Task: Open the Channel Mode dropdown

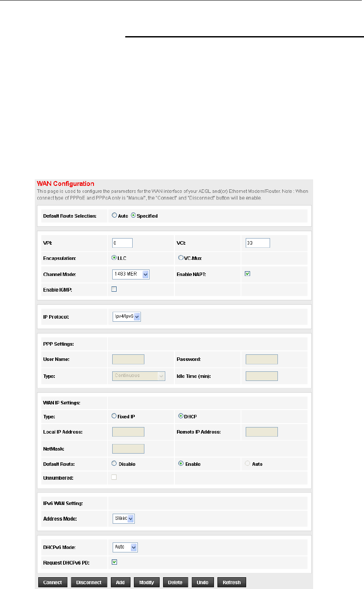Action: click(131, 274)
